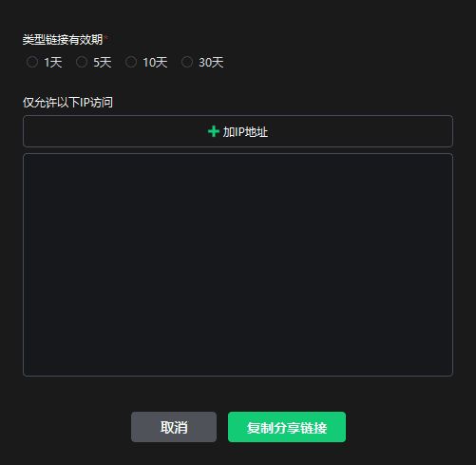Click the 1天 label text

(53, 62)
